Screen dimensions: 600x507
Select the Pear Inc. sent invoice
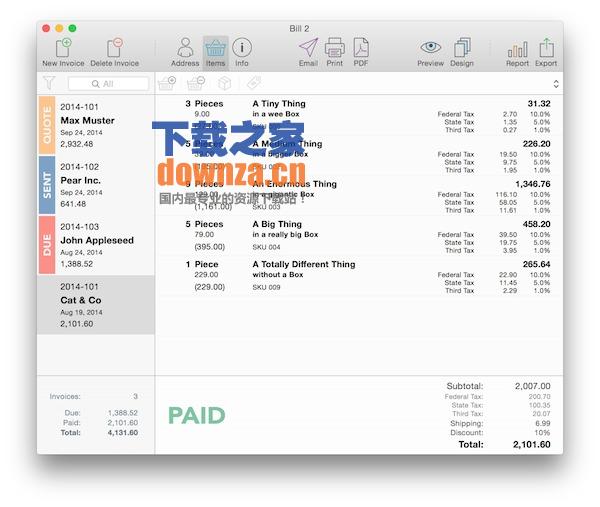pyautogui.click(x=96, y=185)
